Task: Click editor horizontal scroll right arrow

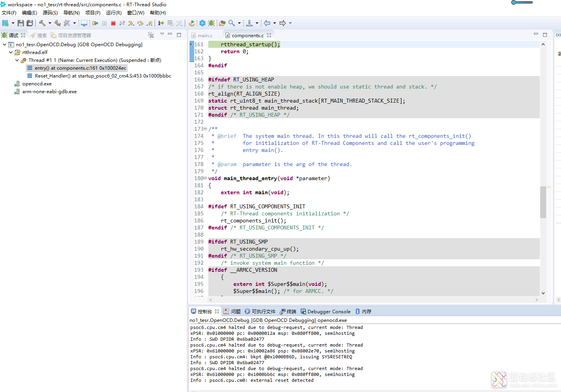Action: point(537,300)
